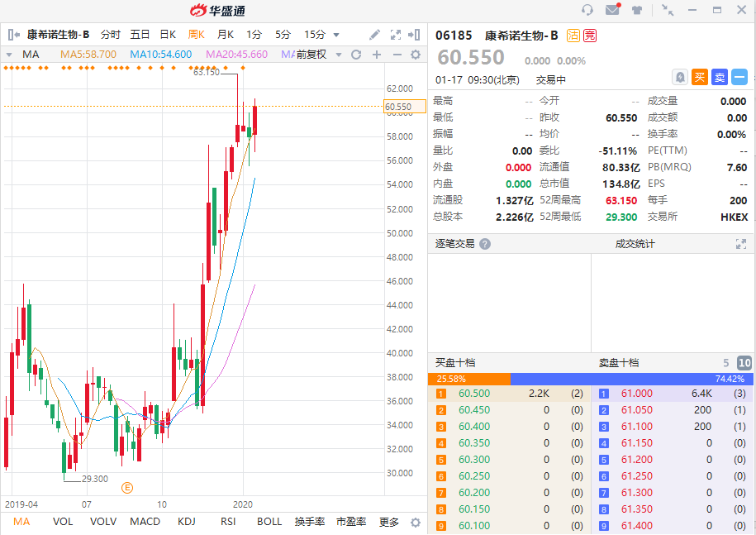
Task: Select the MA indicator tab at bottom
Action: coord(21,522)
